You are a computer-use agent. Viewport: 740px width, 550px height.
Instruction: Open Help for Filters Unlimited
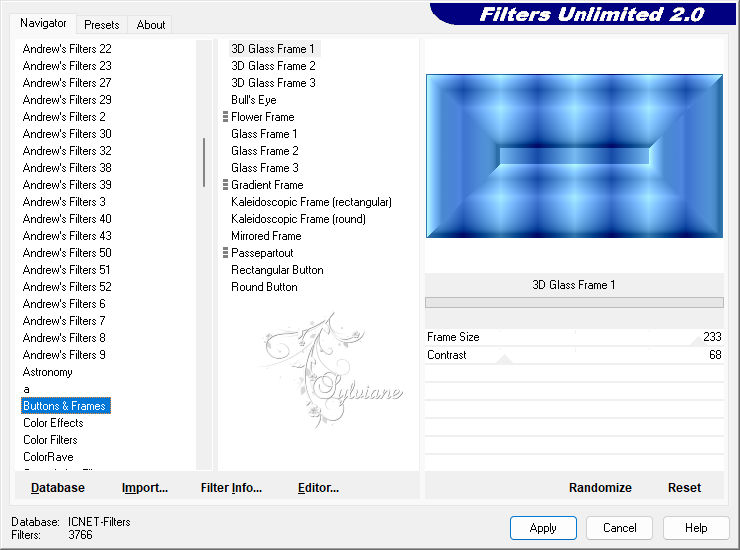pyautogui.click(x=696, y=528)
